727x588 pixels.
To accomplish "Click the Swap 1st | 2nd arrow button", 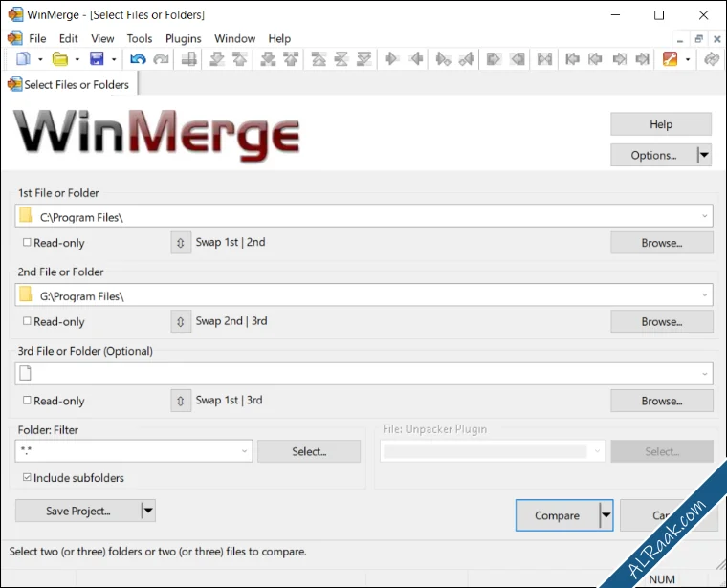I will click(181, 243).
